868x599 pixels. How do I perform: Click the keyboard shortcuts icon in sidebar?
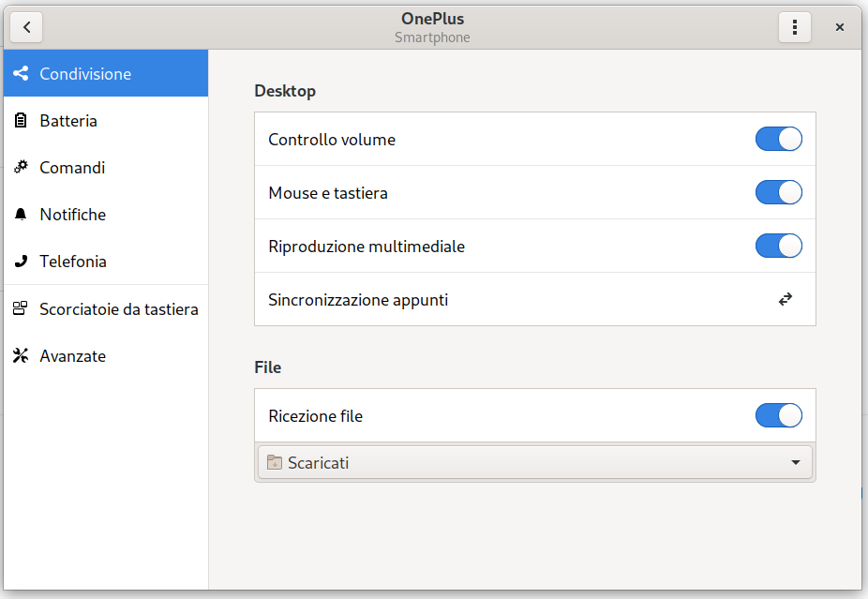(x=21, y=308)
